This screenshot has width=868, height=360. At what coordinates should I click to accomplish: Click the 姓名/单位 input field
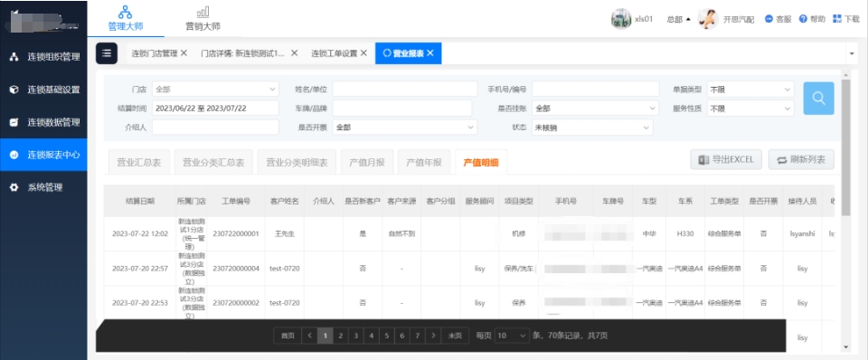[405, 89]
